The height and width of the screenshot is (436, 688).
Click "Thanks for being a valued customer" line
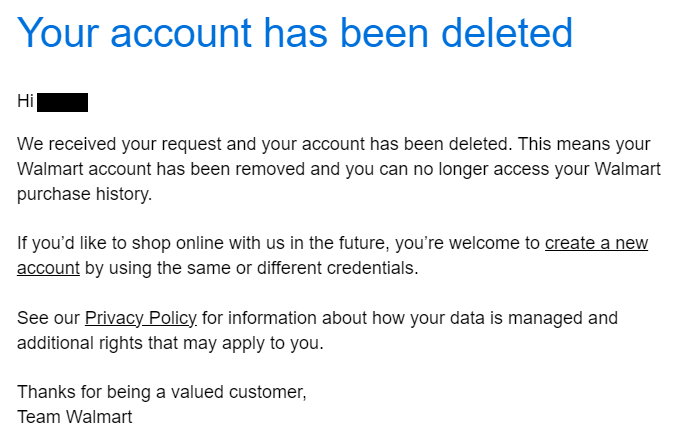161,392
